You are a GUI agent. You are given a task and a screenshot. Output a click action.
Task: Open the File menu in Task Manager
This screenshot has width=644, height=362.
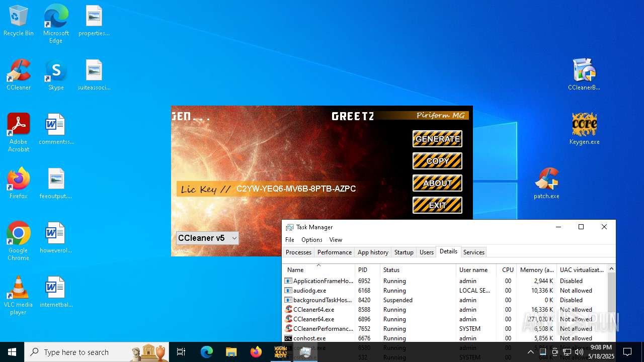(290, 240)
